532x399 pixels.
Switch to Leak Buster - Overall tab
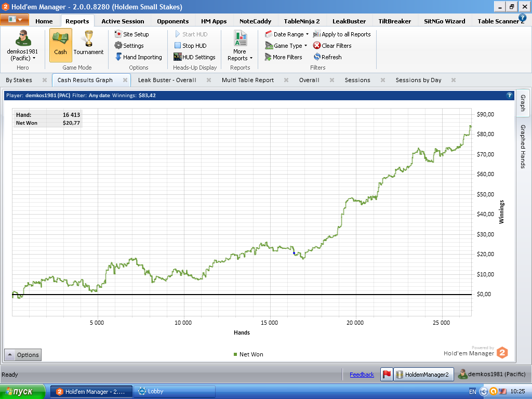(x=167, y=80)
